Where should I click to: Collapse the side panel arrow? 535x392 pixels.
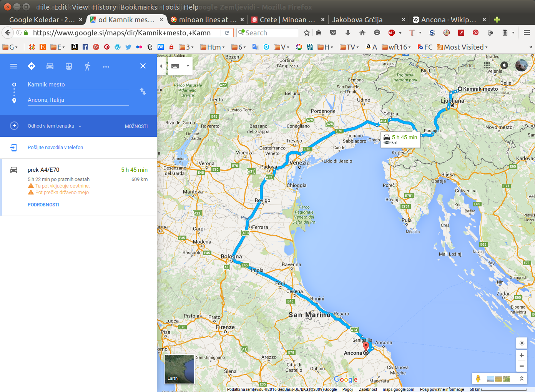pyautogui.click(x=161, y=66)
